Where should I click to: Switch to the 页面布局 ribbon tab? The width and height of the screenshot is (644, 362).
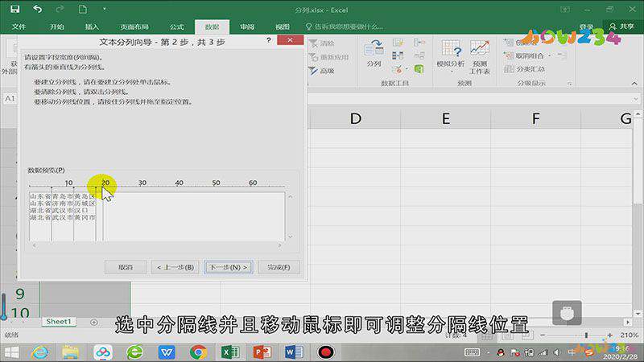click(x=134, y=27)
